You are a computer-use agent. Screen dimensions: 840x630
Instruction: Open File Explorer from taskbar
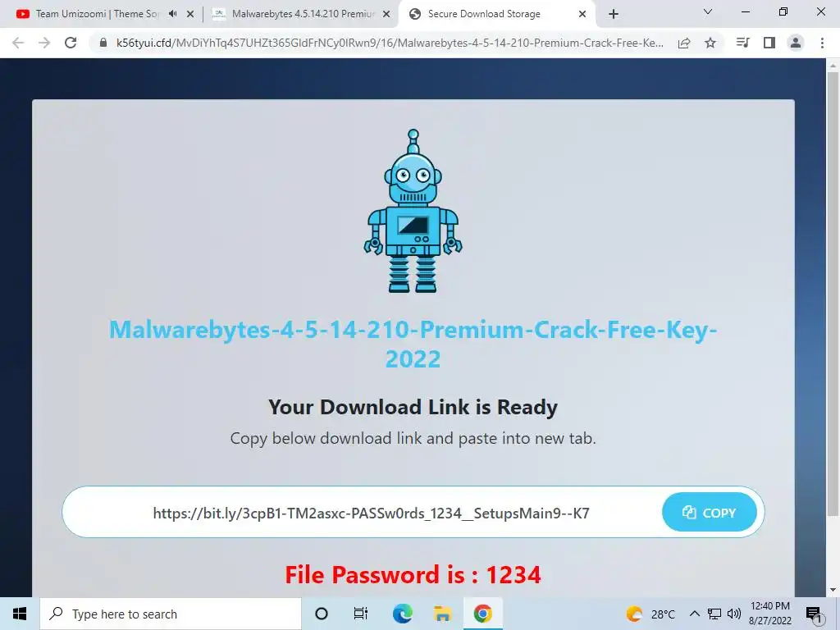[x=442, y=614]
